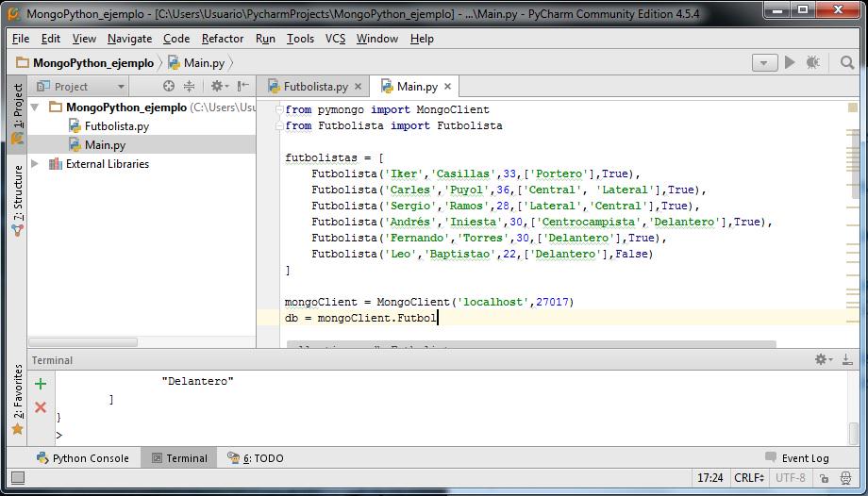Open Search Everywhere magnifier icon
868x496 pixels.
[847, 62]
